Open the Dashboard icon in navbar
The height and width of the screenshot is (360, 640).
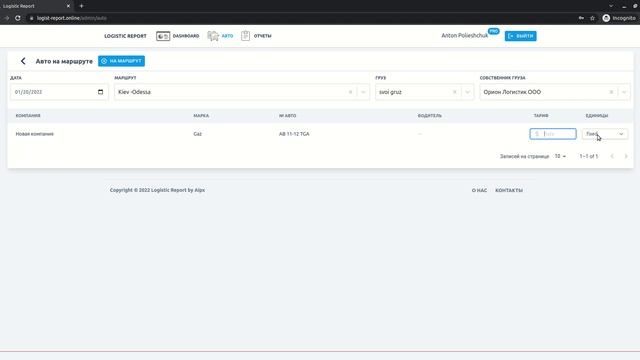(163, 36)
